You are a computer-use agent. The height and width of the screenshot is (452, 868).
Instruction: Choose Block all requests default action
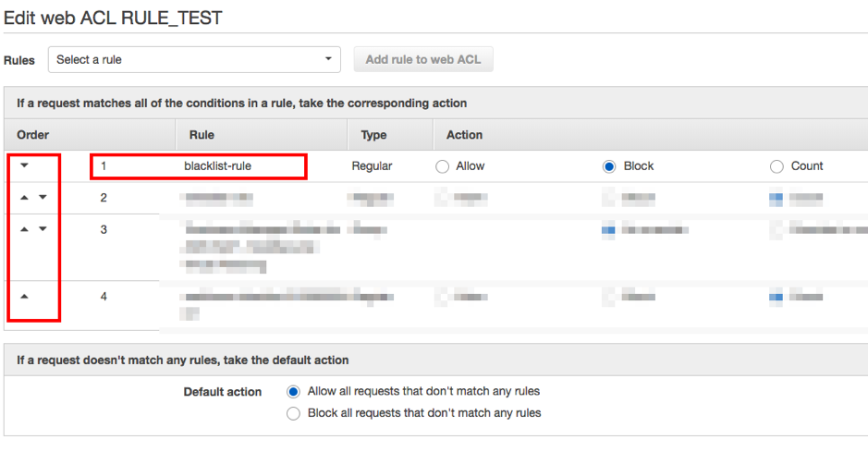(293, 414)
